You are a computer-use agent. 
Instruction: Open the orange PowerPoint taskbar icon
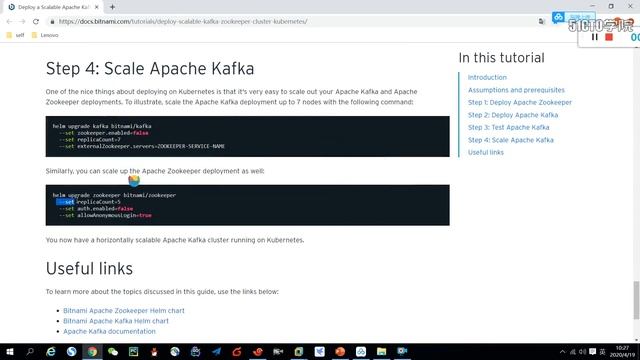pos(340,351)
